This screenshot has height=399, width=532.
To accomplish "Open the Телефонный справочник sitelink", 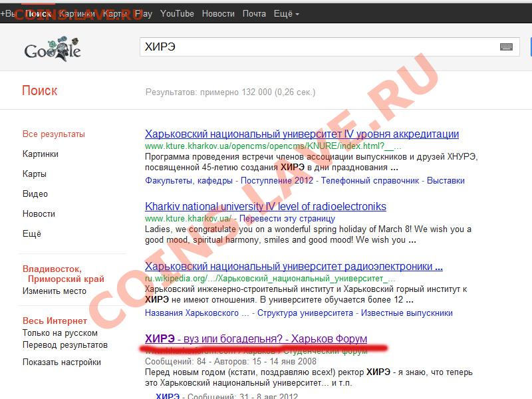I will 370,180.
